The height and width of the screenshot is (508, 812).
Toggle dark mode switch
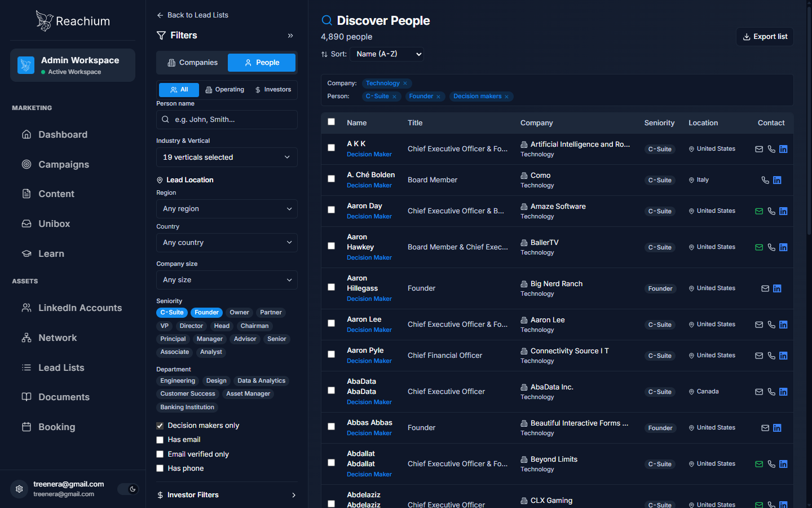[x=128, y=489]
